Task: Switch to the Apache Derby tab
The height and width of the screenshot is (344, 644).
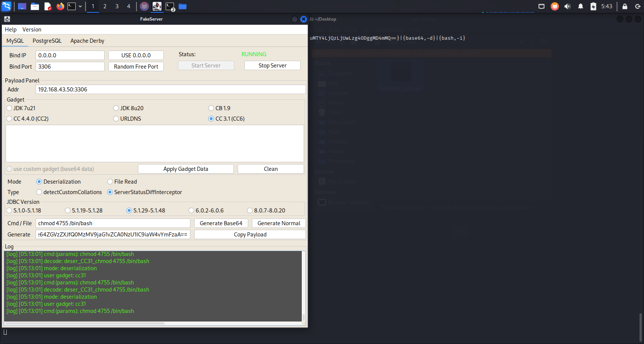Action: (87, 41)
